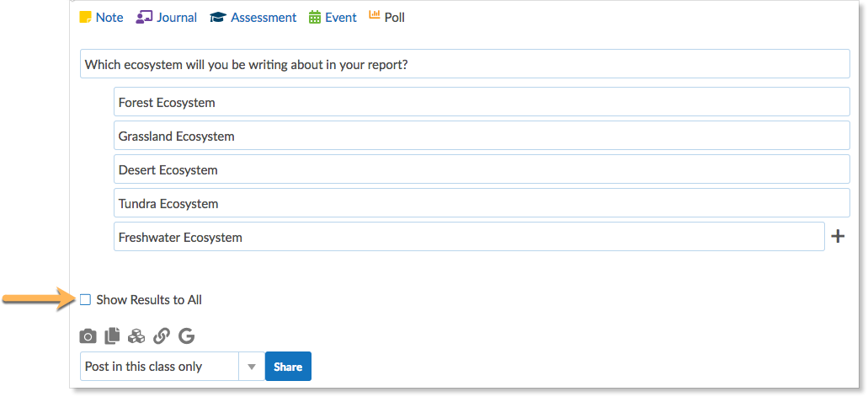
Task: Enable Show Results to All checkbox
Action: [85, 300]
